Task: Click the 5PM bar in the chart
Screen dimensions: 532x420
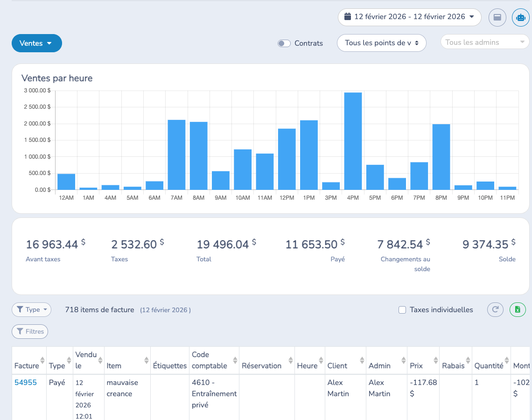Action: 375,177
